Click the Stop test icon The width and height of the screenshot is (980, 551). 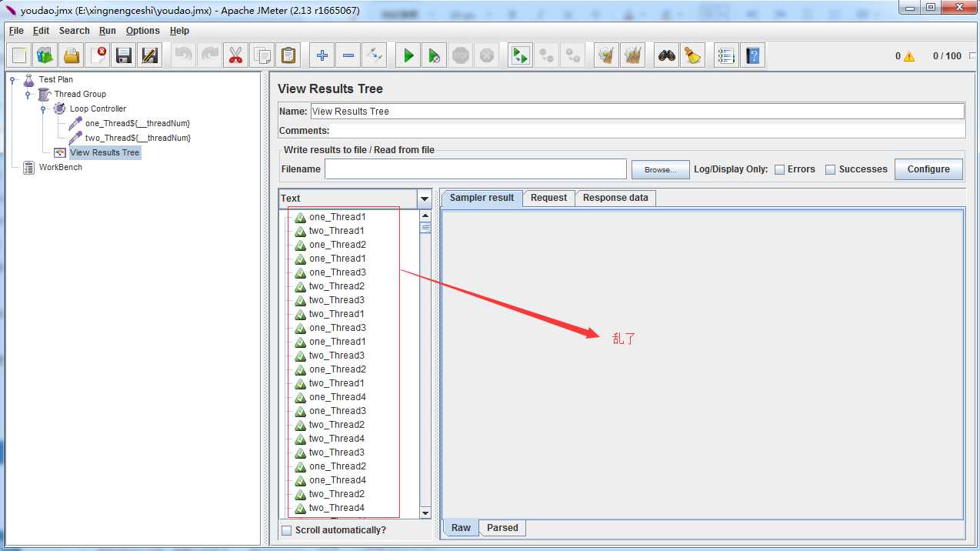[461, 55]
